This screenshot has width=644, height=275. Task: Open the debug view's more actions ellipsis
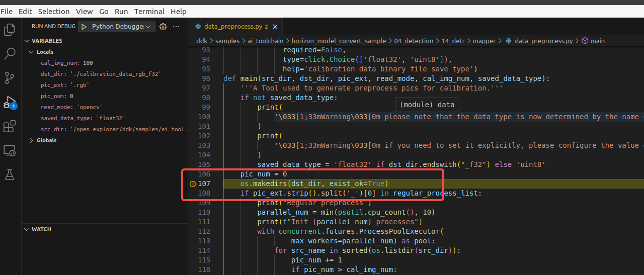point(176,27)
